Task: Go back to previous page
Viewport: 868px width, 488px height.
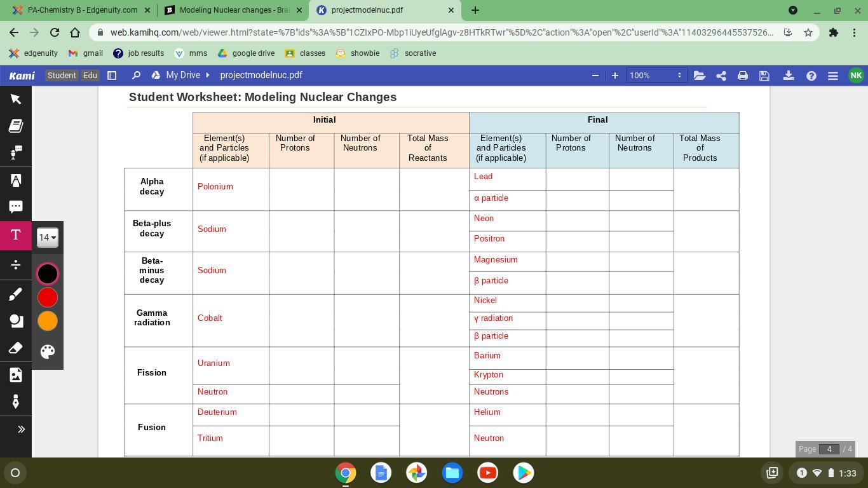Action: pyautogui.click(x=14, y=32)
